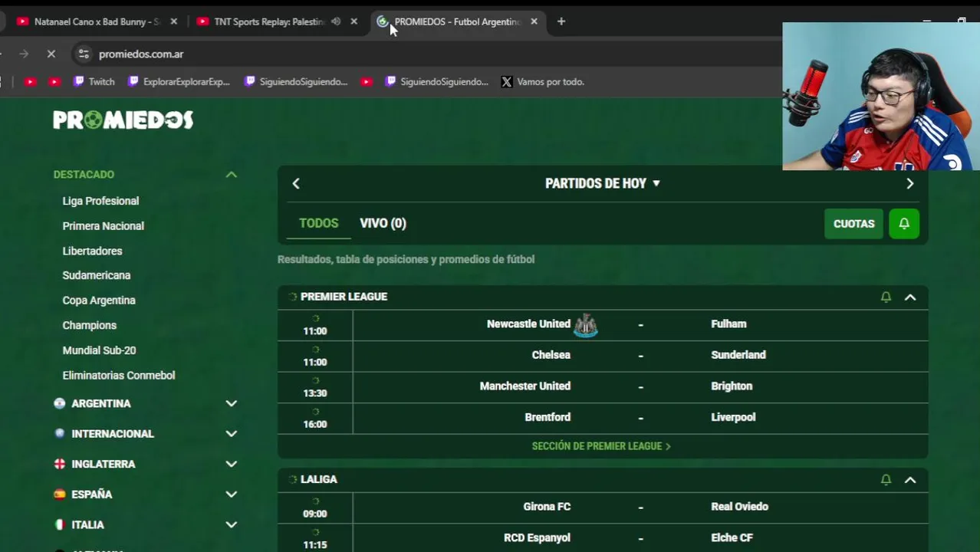Toggle the green notifications bell button

click(x=904, y=224)
